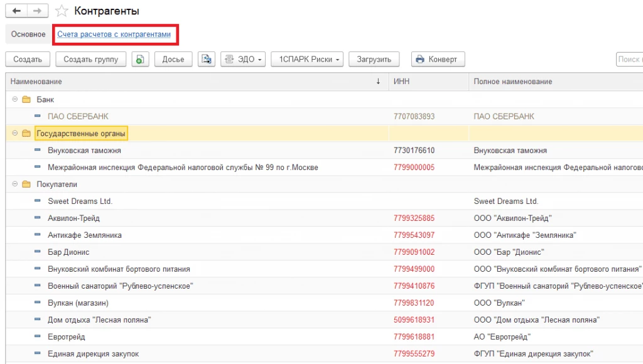
Task: Collapse the Банк group
Action: [x=15, y=99]
